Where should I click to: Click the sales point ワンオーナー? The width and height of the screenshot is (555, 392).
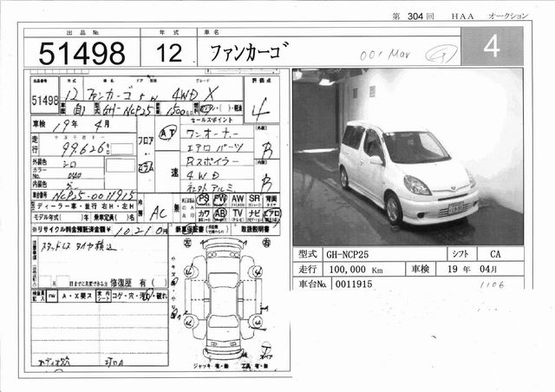(212, 134)
